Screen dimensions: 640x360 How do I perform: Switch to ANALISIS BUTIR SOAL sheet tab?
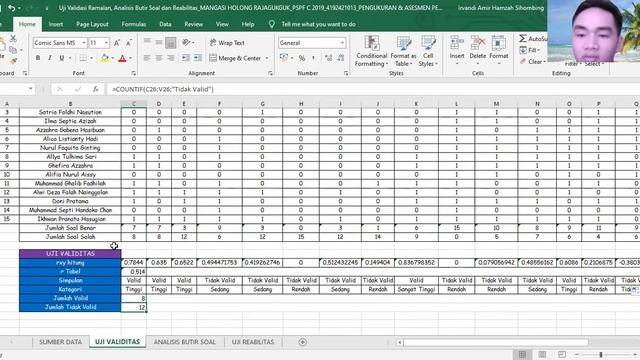(184, 342)
